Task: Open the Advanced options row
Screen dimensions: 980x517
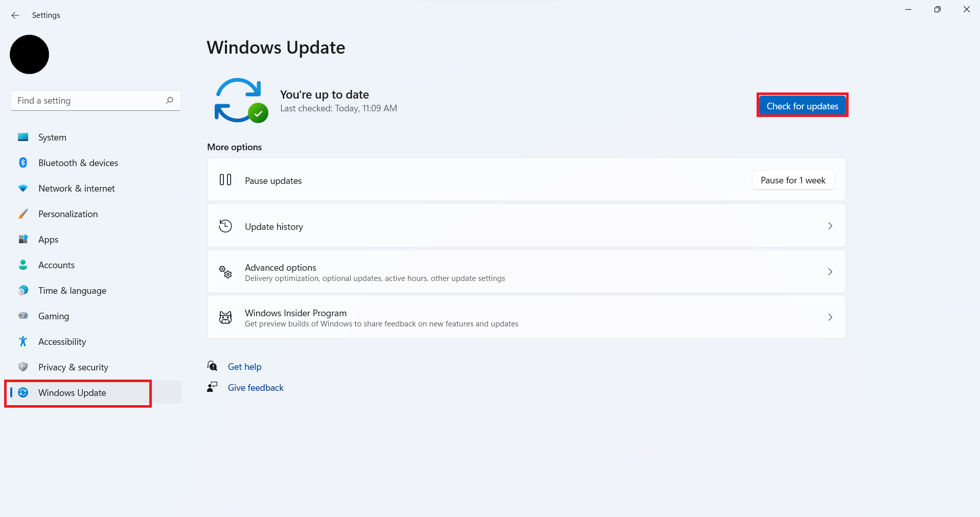Action: (526, 271)
